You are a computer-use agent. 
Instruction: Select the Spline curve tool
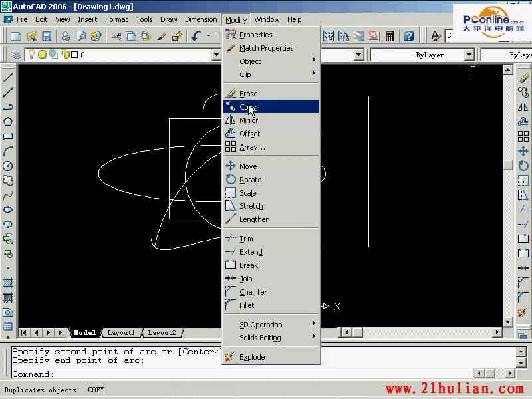(x=8, y=195)
